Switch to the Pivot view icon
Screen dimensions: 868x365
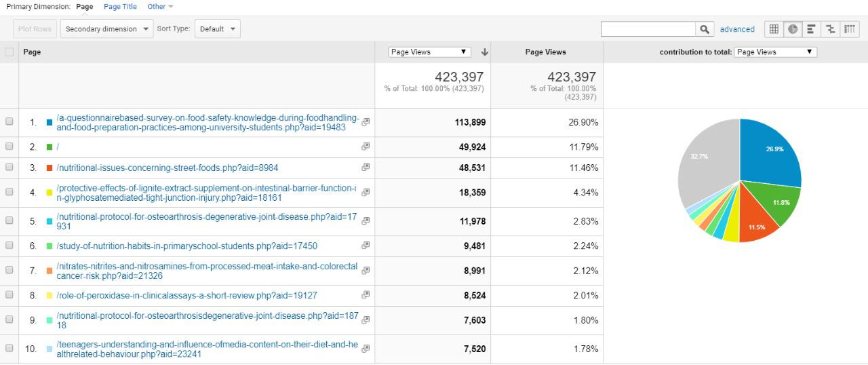point(849,29)
